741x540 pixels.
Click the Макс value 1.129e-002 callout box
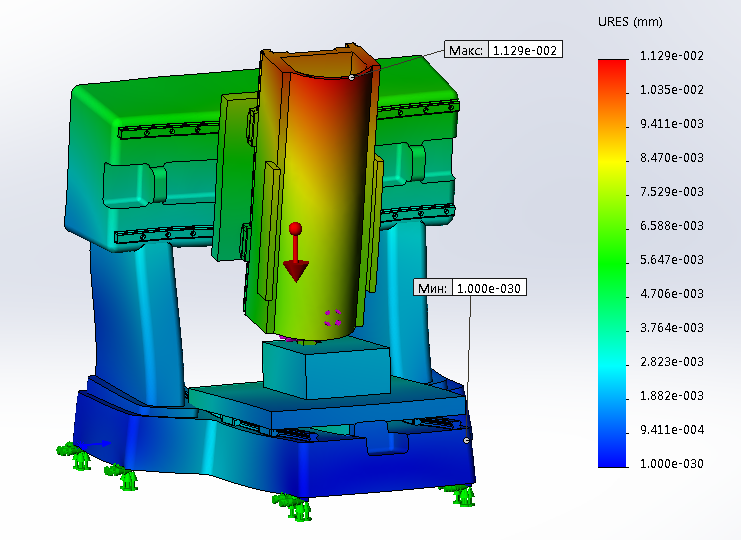(x=525, y=50)
